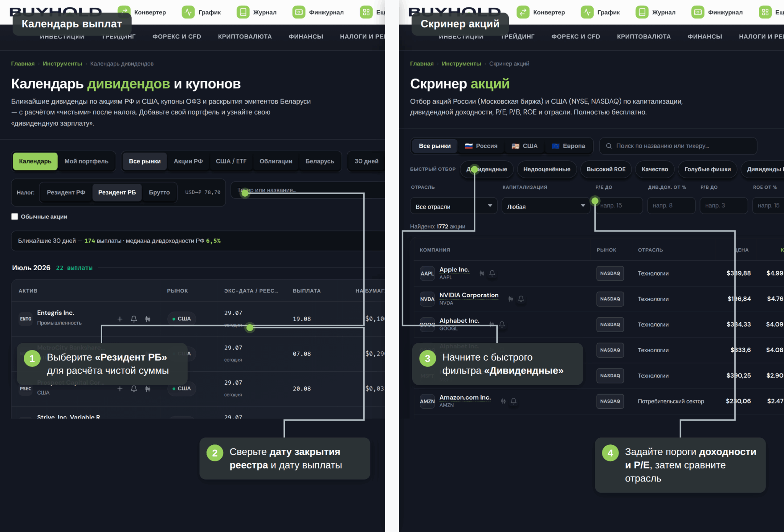The width and height of the screenshot is (784, 532).
Task: Open the chart icon next to NVIDIA Corporation
Action: [511, 299]
